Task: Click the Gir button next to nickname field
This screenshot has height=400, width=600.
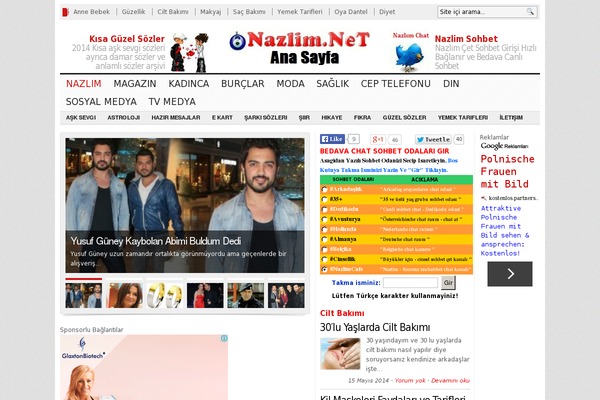Action: click(448, 282)
